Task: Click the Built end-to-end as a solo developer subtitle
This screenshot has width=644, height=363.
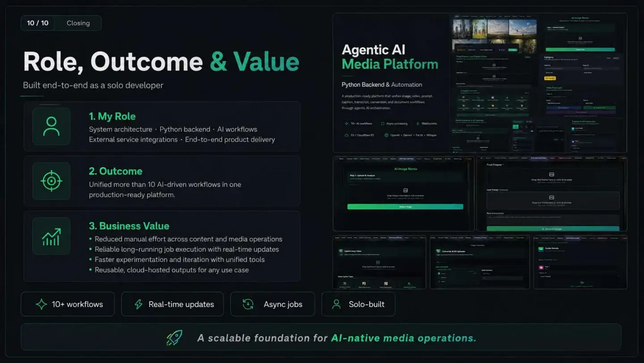Action: click(x=93, y=85)
